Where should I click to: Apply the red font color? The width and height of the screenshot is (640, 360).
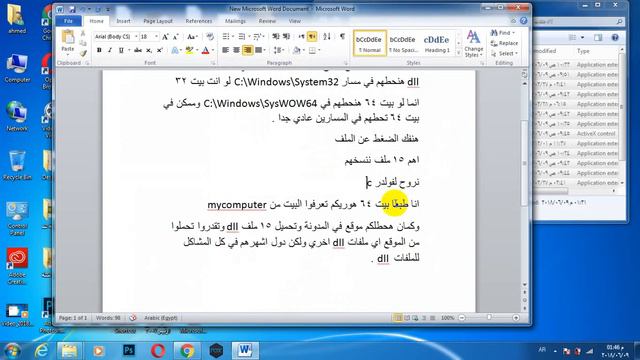(x=205, y=50)
